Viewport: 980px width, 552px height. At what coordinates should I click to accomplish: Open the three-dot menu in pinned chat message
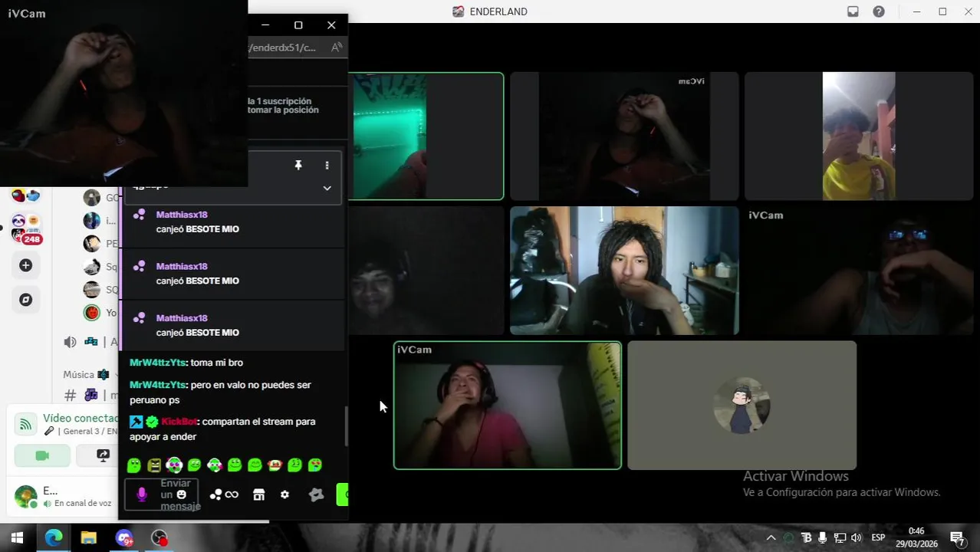(327, 165)
